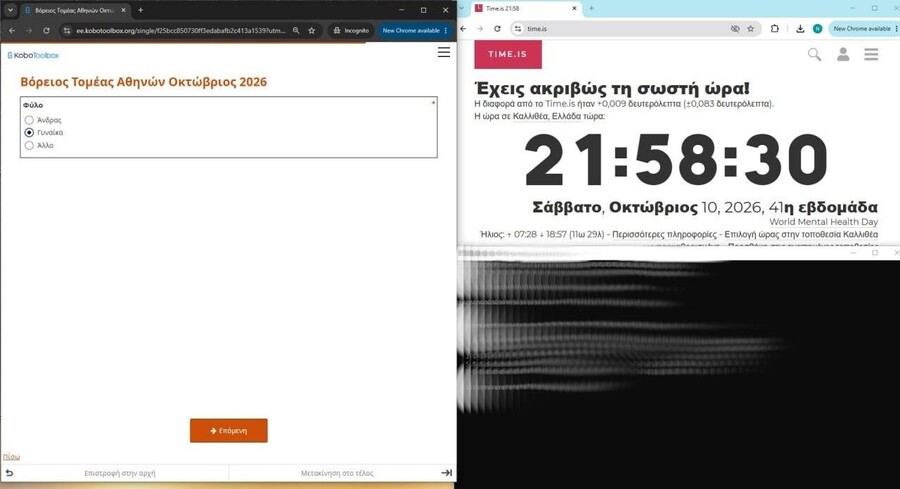Click the zoom magnifier icon in Kobo address bar

click(x=296, y=30)
